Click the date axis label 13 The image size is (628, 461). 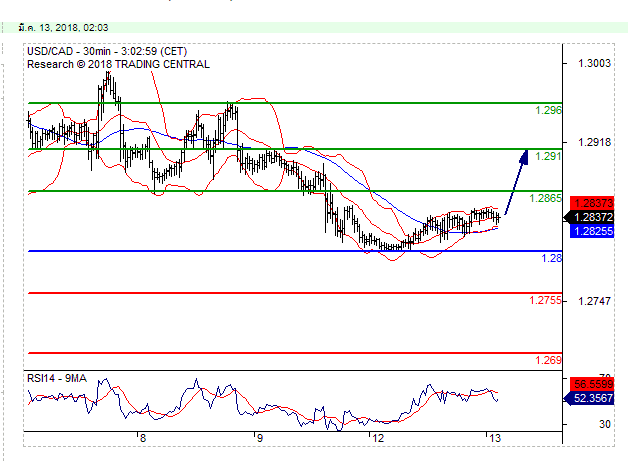pos(495,438)
